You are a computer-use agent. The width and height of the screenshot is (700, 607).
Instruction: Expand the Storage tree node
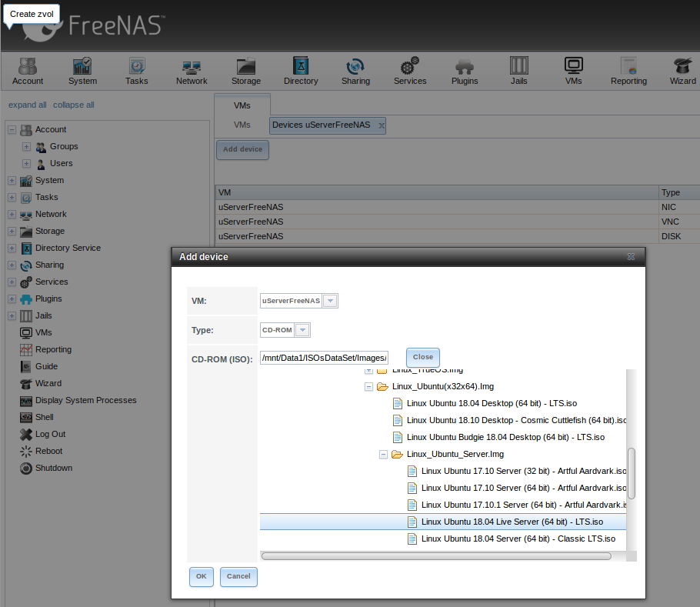12,232
